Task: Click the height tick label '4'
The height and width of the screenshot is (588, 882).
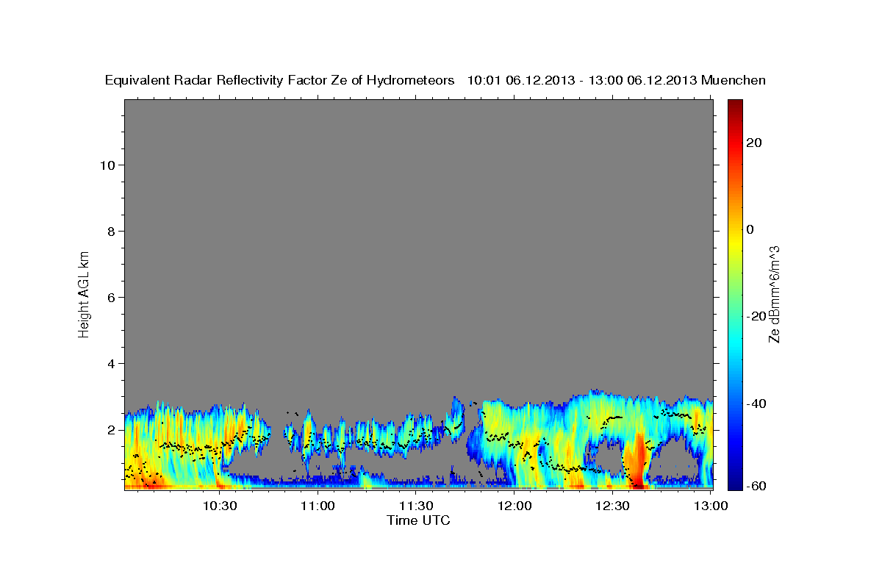Action: click(x=112, y=363)
